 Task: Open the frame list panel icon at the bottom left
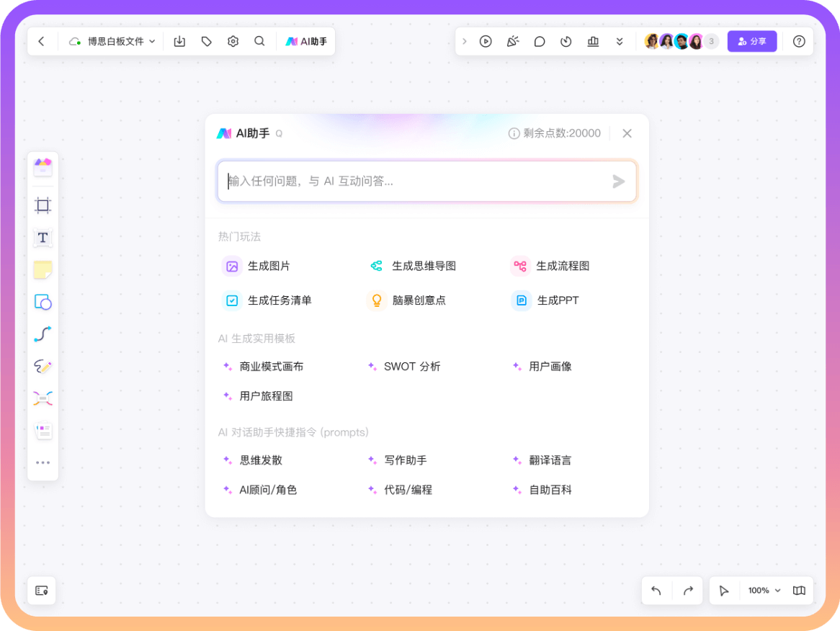(42, 590)
